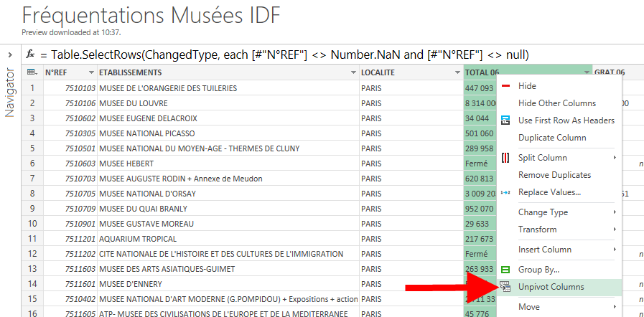Select the MUSEE DU LOUVRE cell
644x317 pixels.
click(228, 103)
